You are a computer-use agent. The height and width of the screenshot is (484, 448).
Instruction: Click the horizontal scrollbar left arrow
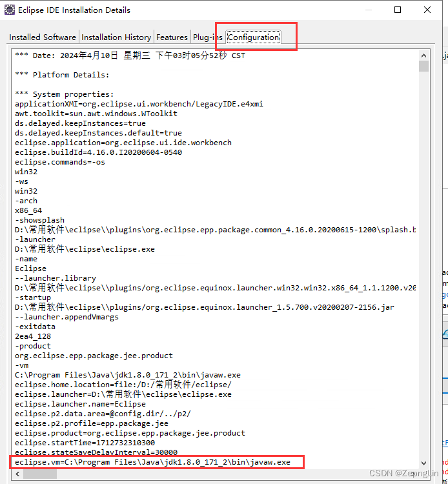click(17, 474)
